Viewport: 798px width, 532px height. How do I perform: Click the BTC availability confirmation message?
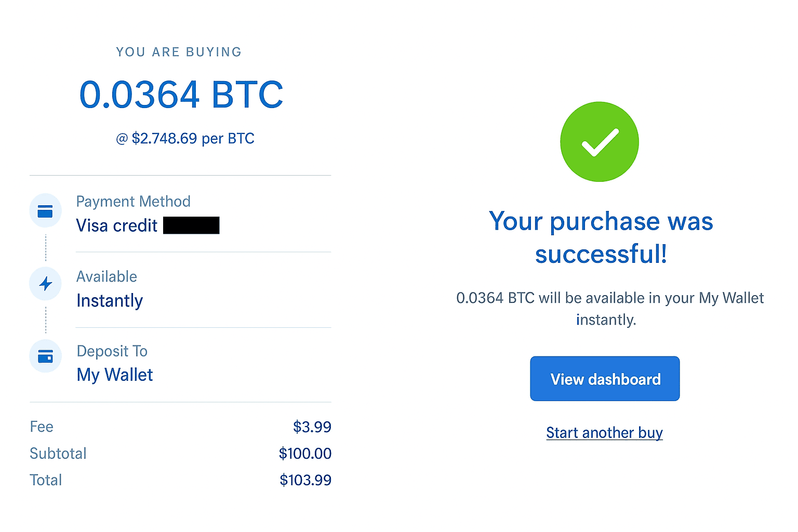609,309
